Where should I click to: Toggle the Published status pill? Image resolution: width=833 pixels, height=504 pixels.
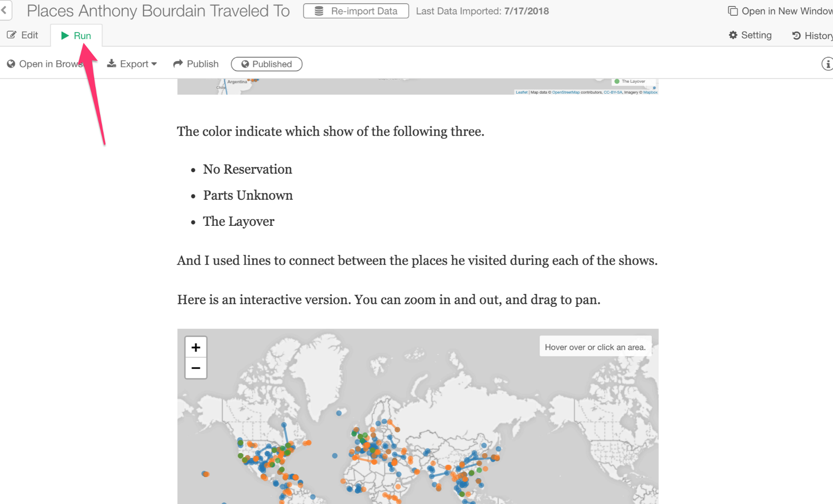(x=267, y=64)
